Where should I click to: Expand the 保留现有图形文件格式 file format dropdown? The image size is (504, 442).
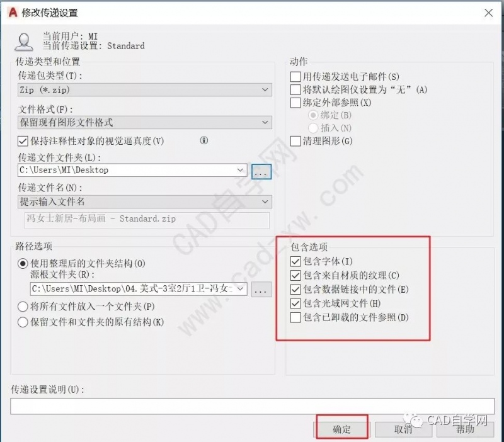[145, 122]
